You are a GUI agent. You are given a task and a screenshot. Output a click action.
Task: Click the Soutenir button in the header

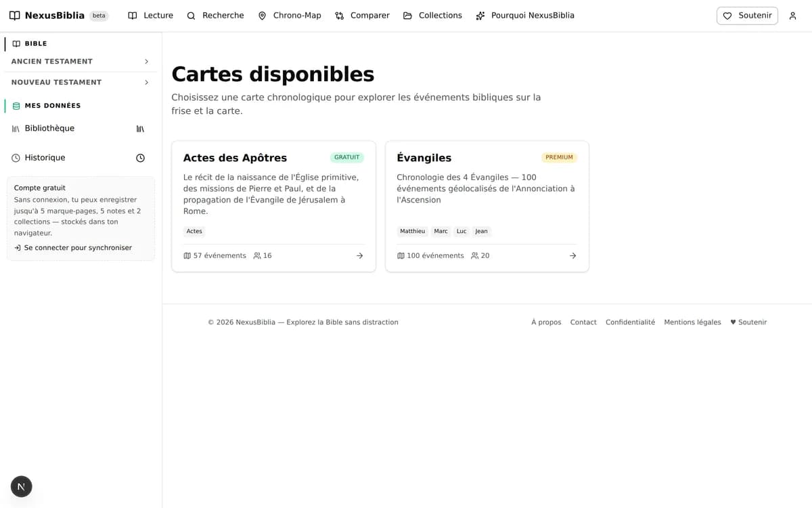(747, 16)
